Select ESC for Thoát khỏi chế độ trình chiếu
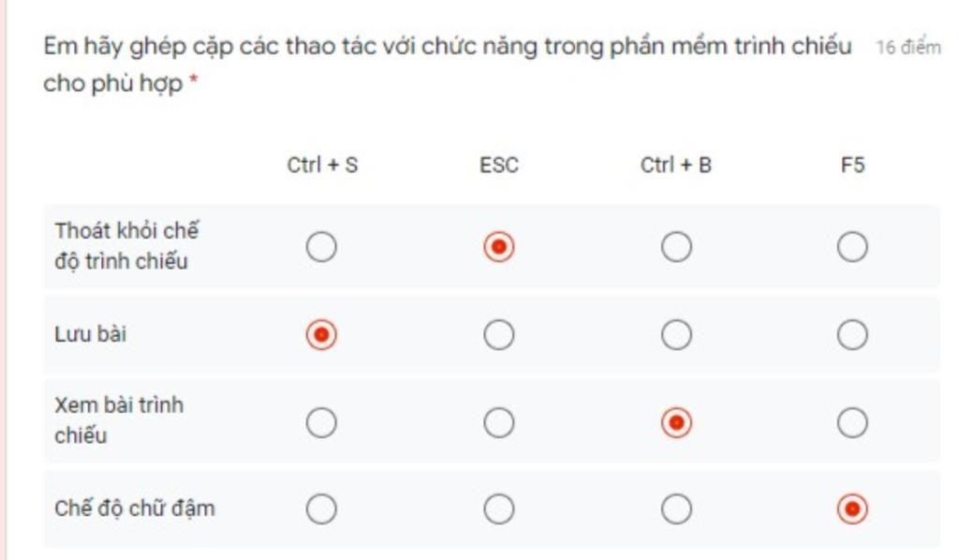Viewport: 959px width, 560px height. click(498, 247)
